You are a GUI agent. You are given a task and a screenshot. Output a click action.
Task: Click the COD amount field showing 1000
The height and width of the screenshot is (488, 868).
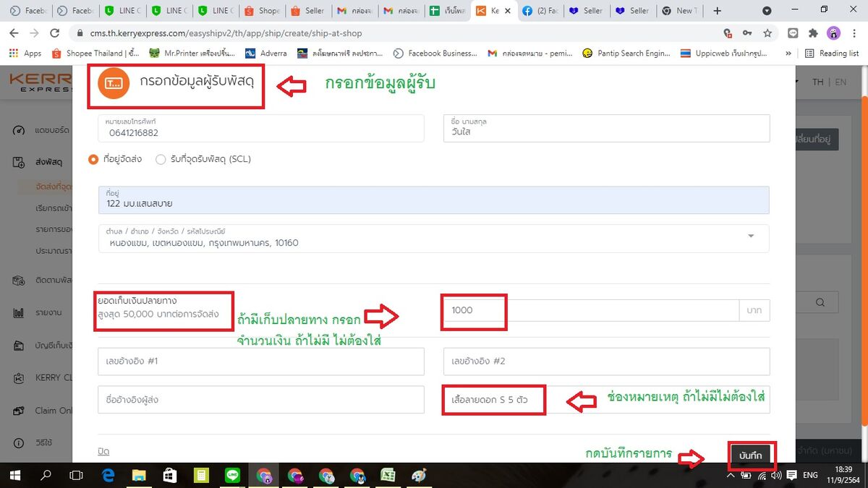pos(591,310)
